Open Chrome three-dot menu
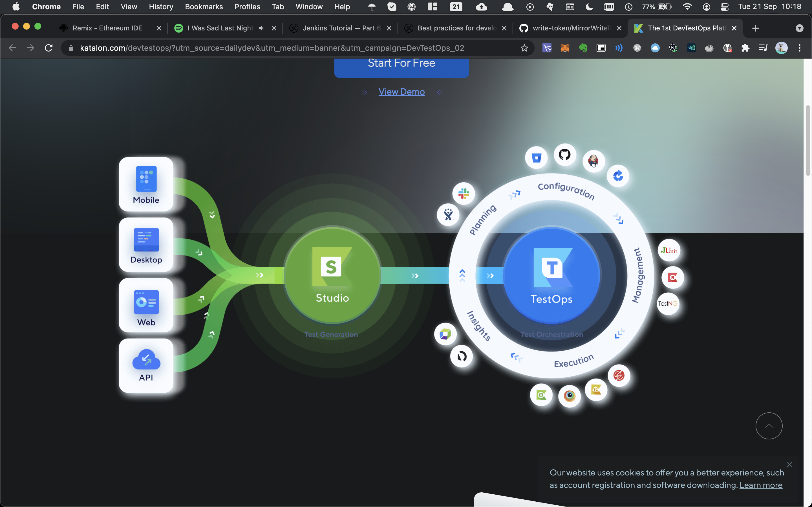This screenshot has height=507, width=812. coord(799,48)
